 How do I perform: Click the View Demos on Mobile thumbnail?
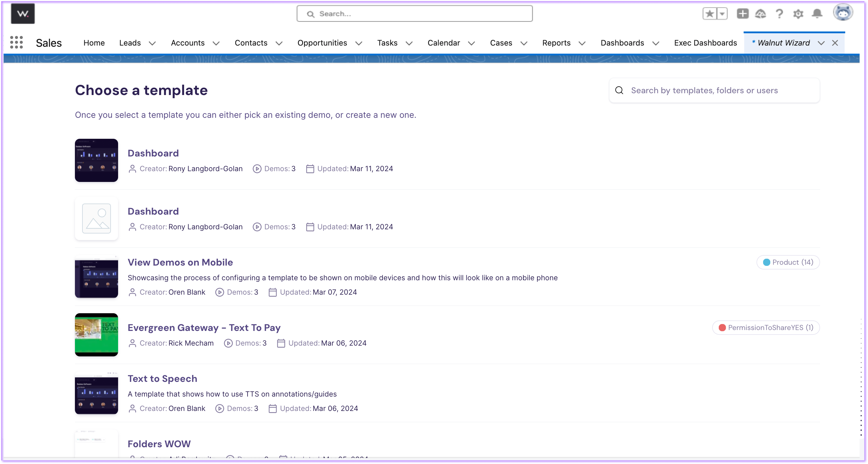(x=97, y=277)
